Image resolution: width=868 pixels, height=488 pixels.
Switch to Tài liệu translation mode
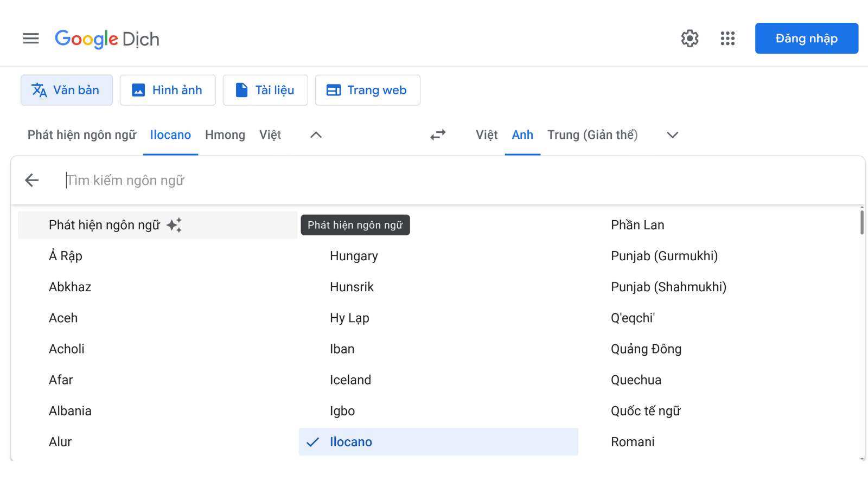[x=265, y=90]
